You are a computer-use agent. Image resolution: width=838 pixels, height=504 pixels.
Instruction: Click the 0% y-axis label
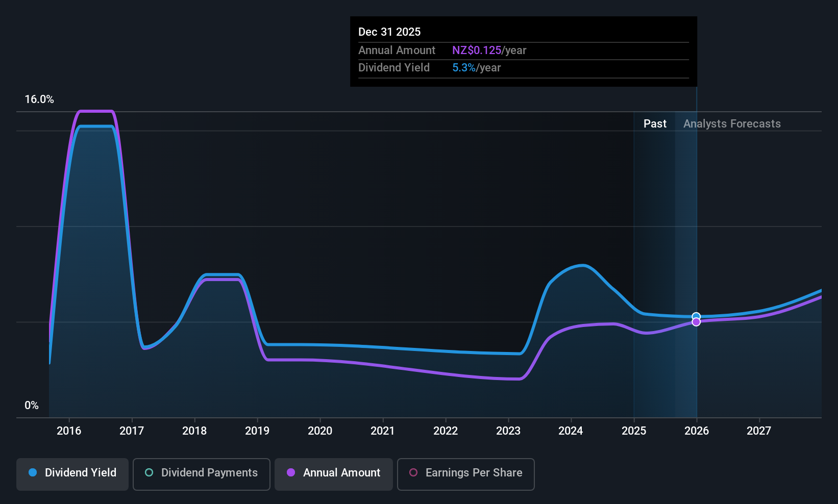(x=32, y=406)
